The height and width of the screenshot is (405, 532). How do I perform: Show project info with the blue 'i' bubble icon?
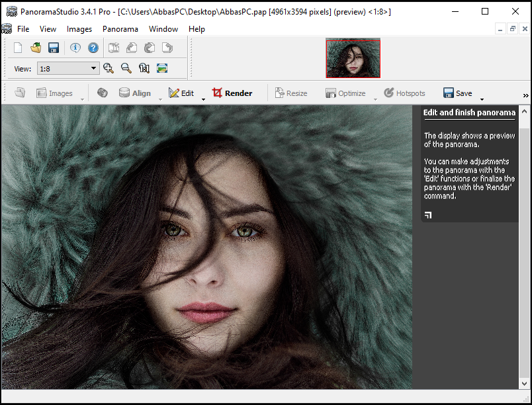coord(75,48)
